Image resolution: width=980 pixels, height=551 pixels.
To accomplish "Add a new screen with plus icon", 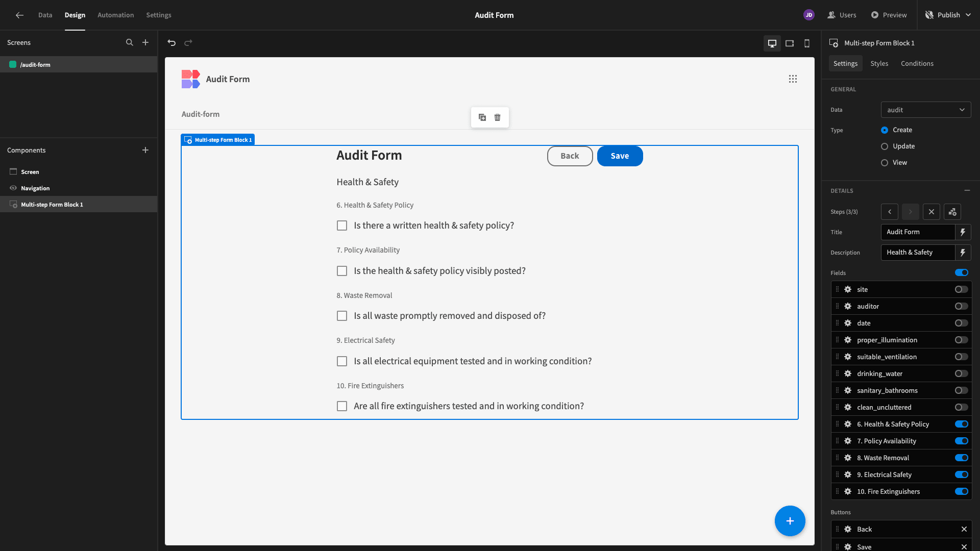I will click(x=145, y=42).
